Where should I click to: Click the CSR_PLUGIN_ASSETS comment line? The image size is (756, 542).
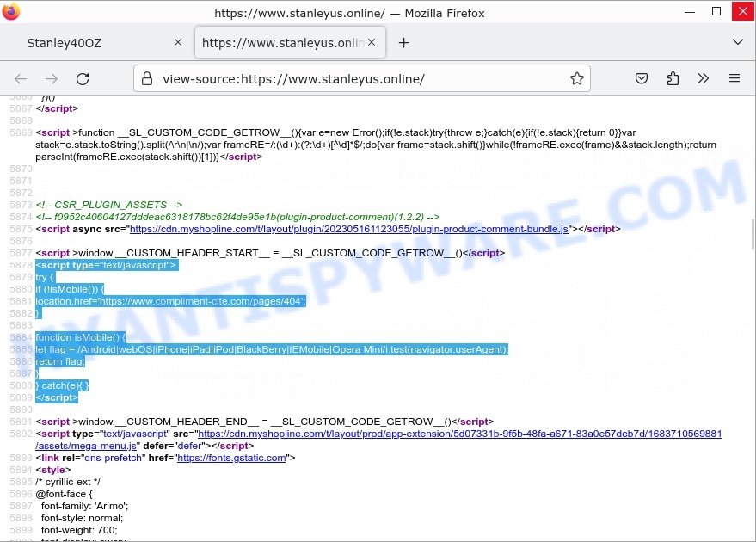[x=108, y=205]
